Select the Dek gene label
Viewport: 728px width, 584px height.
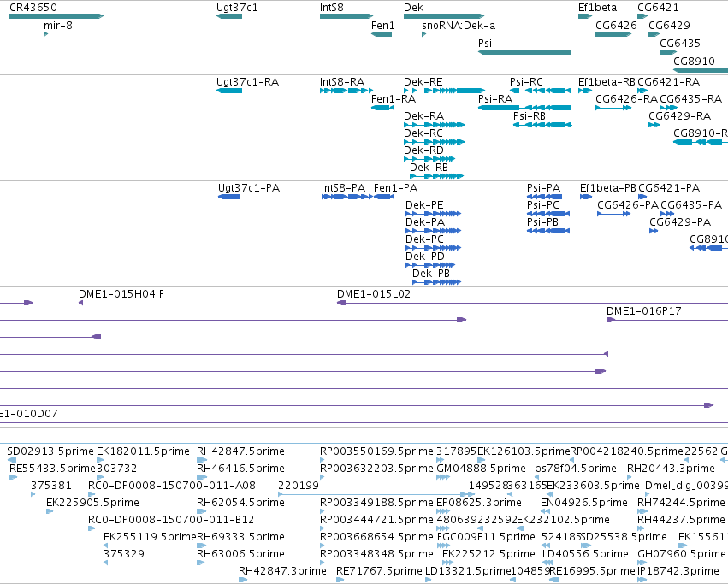click(414, 8)
